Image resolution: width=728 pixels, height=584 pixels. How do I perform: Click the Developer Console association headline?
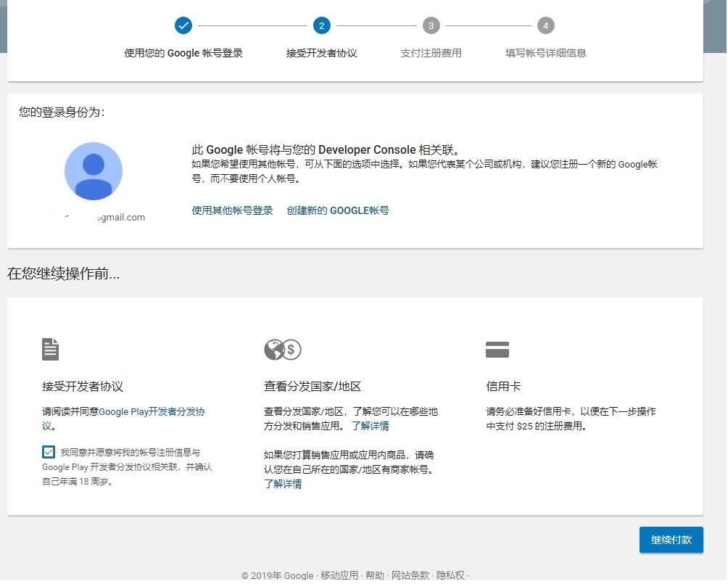pos(326,149)
